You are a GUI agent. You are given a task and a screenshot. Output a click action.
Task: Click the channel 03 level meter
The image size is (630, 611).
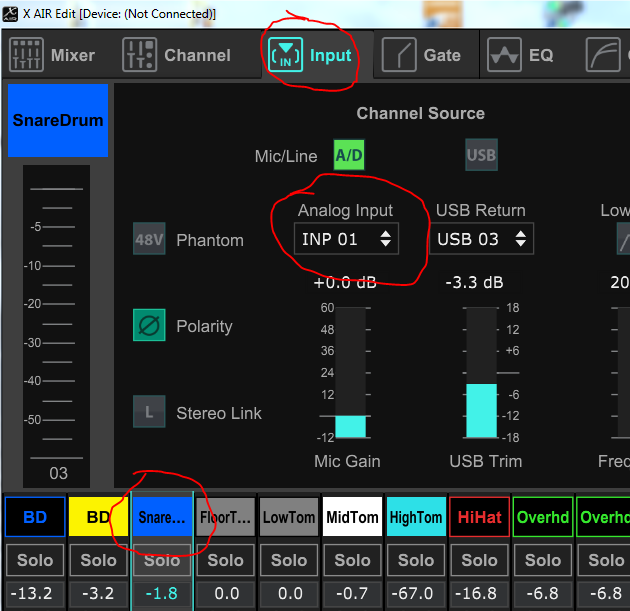point(56,325)
